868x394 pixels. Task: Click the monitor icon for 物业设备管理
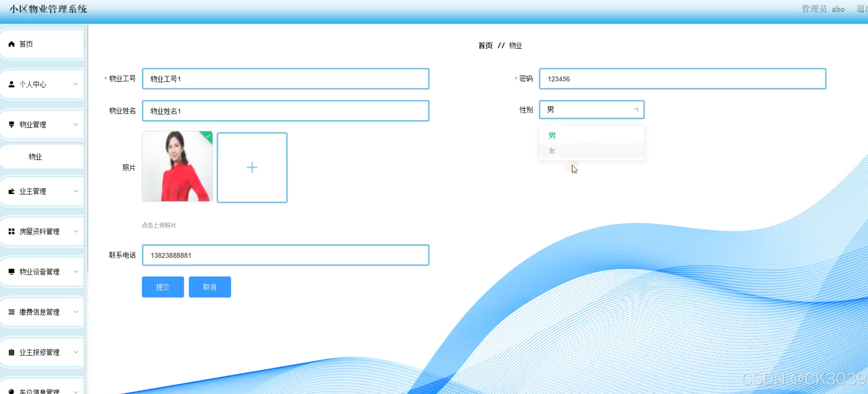pos(12,272)
